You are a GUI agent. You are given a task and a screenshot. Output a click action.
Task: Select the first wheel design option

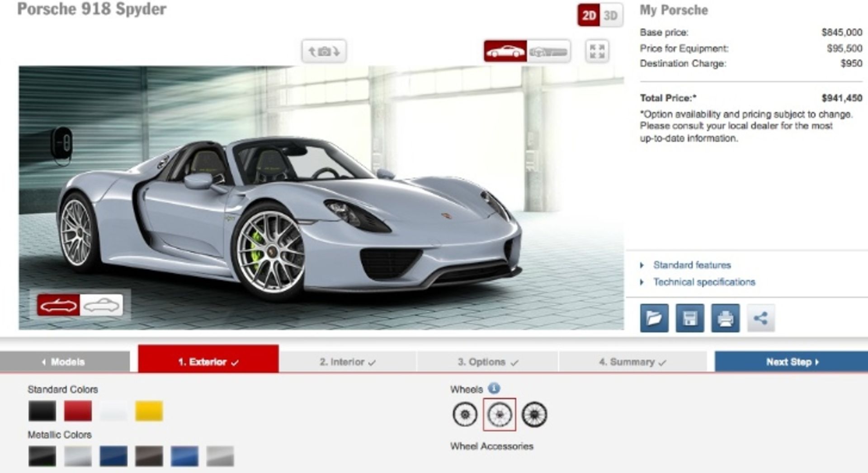(x=465, y=414)
